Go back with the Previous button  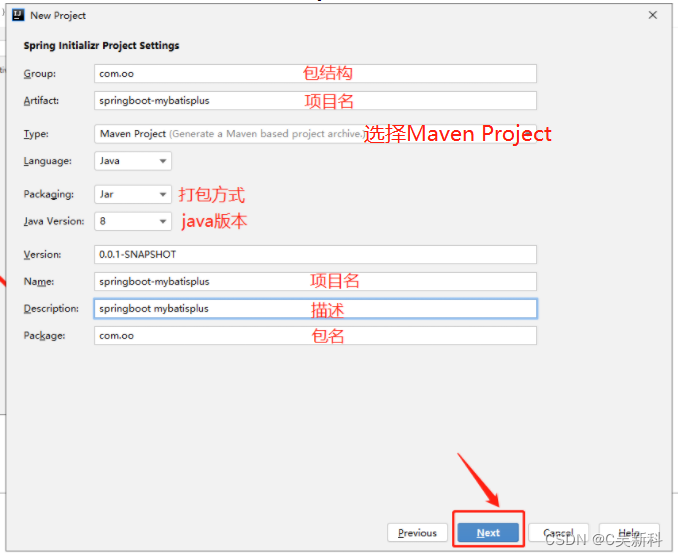[417, 533]
